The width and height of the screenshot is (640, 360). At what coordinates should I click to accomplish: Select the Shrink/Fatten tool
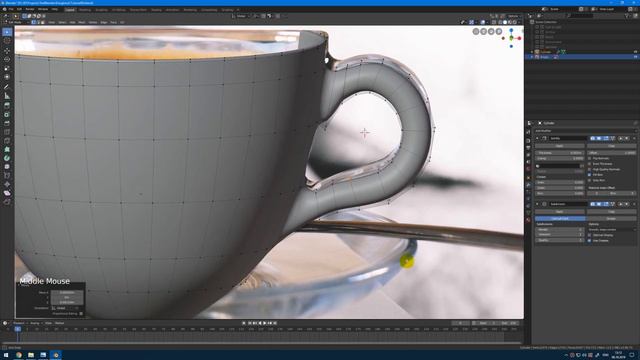tap(7, 184)
